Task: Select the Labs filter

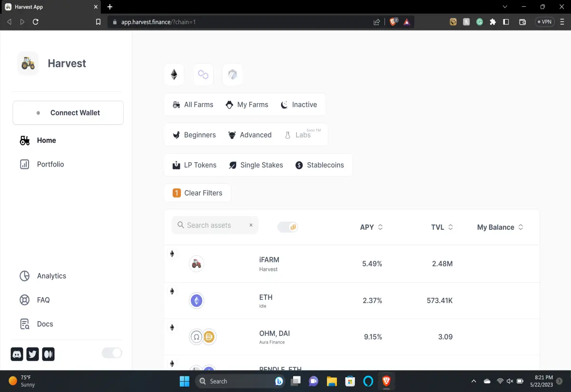Action: click(x=302, y=135)
